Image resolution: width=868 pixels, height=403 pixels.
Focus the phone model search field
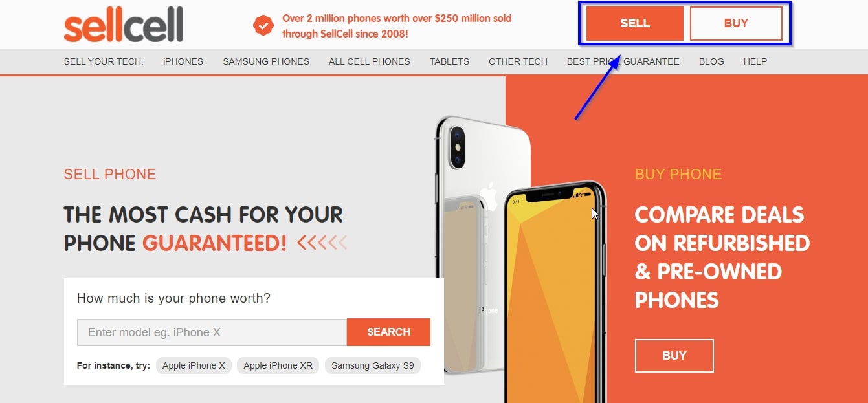212,332
